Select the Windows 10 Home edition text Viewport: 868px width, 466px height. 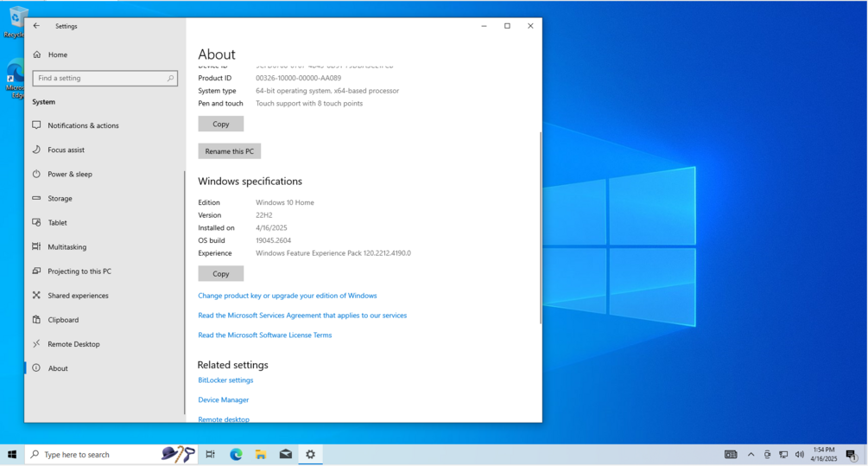pos(284,203)
